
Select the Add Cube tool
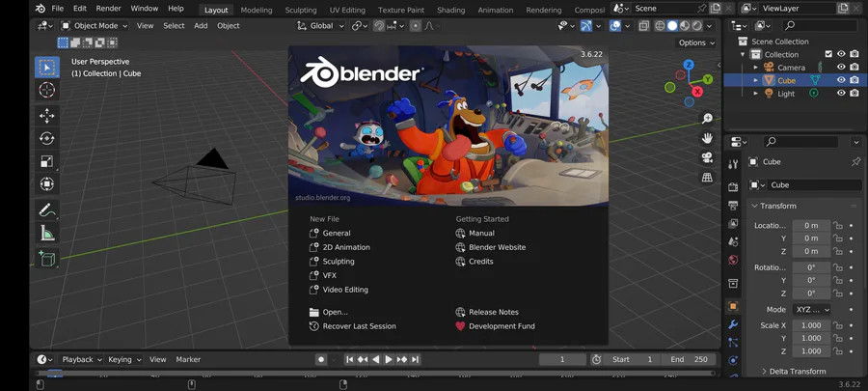pyautogui.click(x=47, y=259)
